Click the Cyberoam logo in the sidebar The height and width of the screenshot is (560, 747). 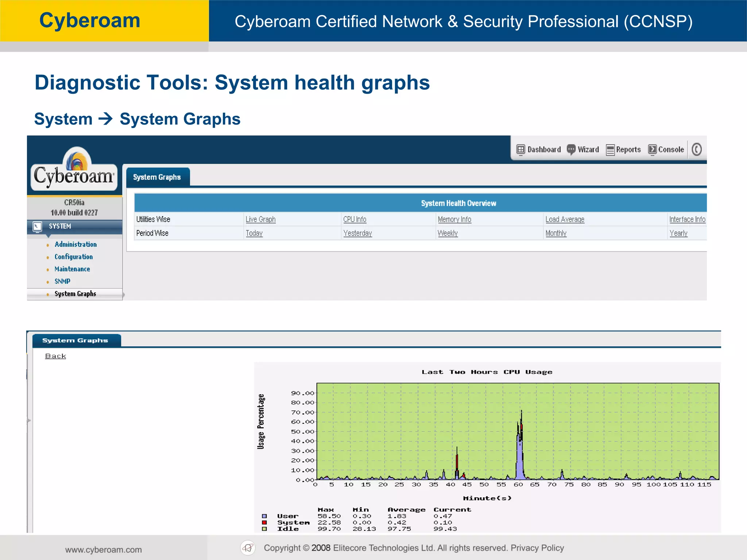74,170
